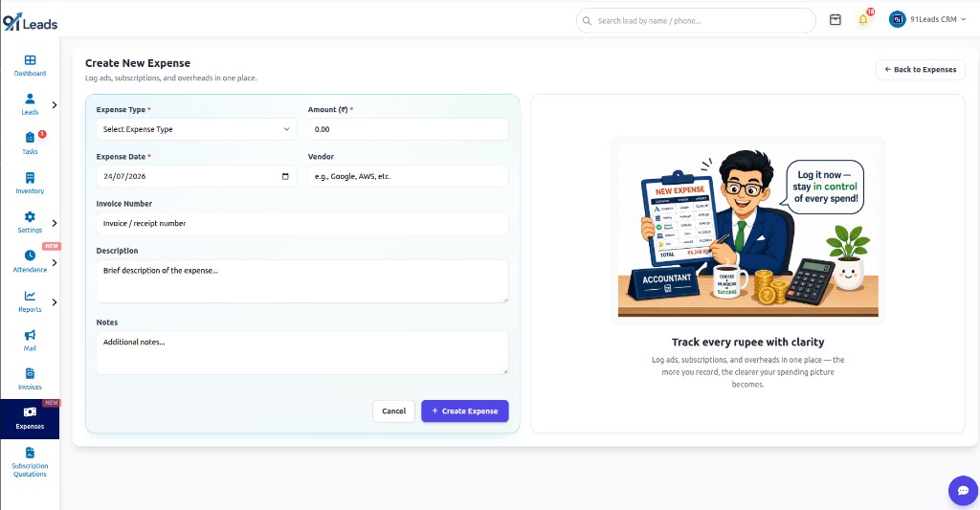Click the 91Leads CRM avatar icon
This screenshot has width=980, height=510.
[898, 19]
